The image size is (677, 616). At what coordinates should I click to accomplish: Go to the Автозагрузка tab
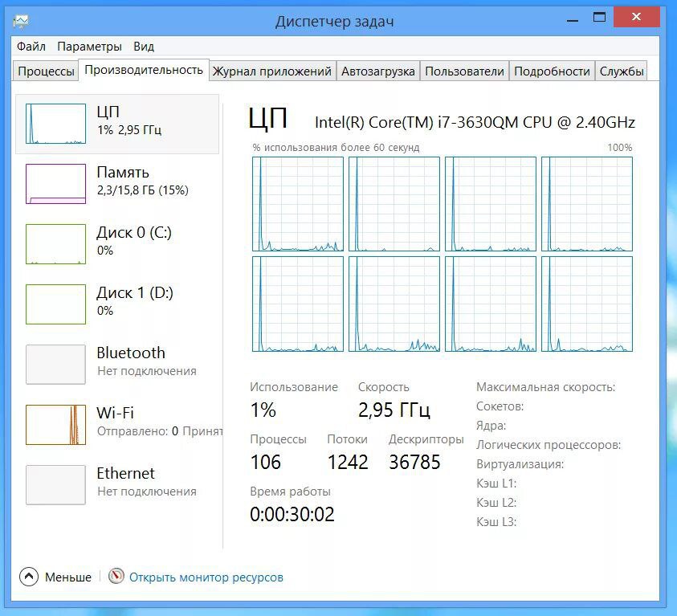[x=377, y=71]
